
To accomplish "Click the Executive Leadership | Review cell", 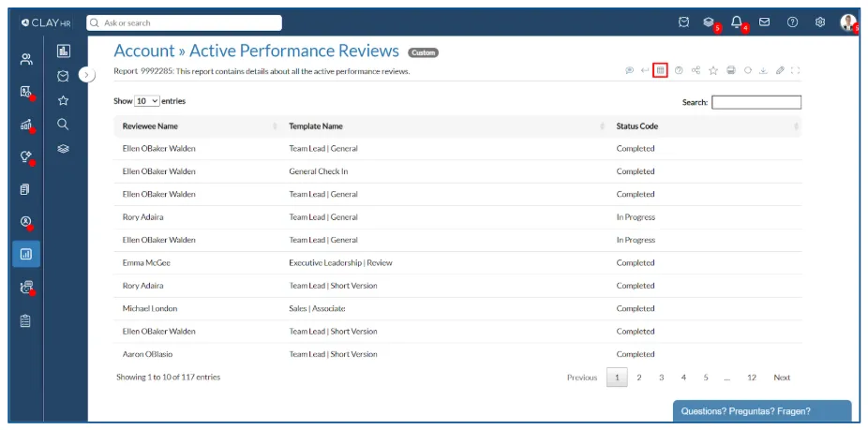I will pos(340,263).
